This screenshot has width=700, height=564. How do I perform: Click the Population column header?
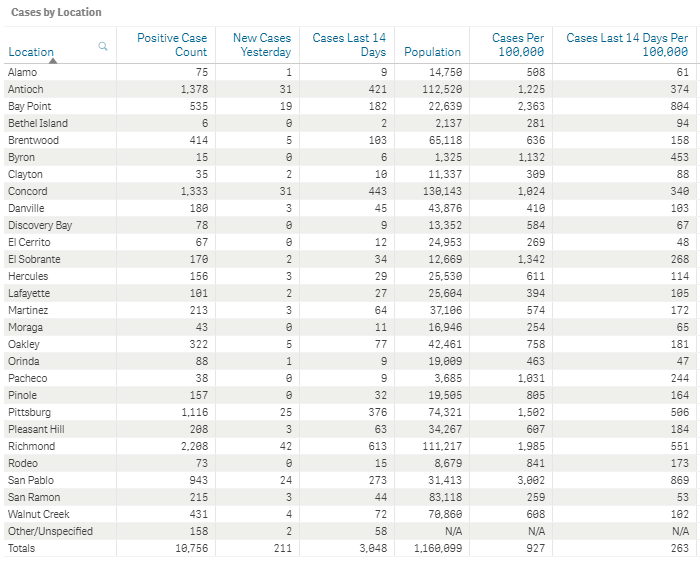point(432,52)
